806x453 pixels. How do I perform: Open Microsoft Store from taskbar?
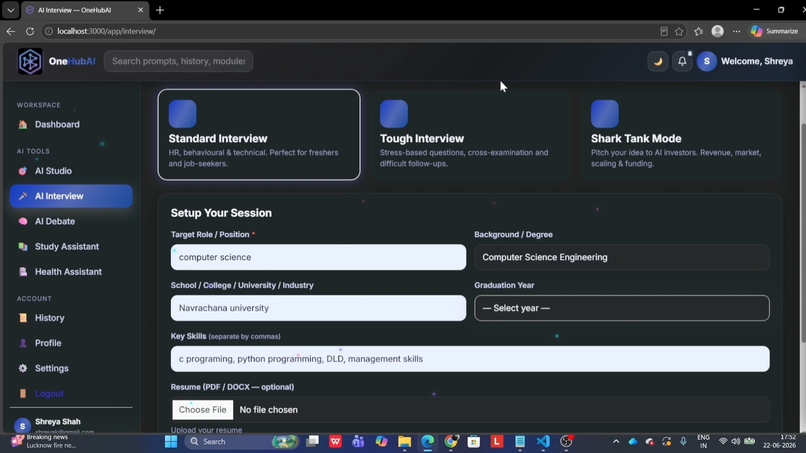(x=474, y=442)
